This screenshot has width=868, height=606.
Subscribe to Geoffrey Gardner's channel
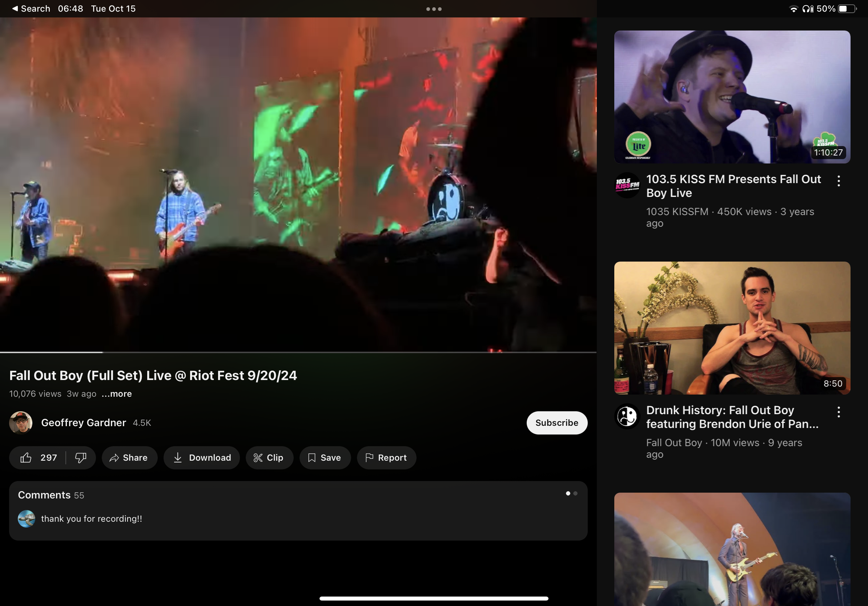tap(557, 423)
